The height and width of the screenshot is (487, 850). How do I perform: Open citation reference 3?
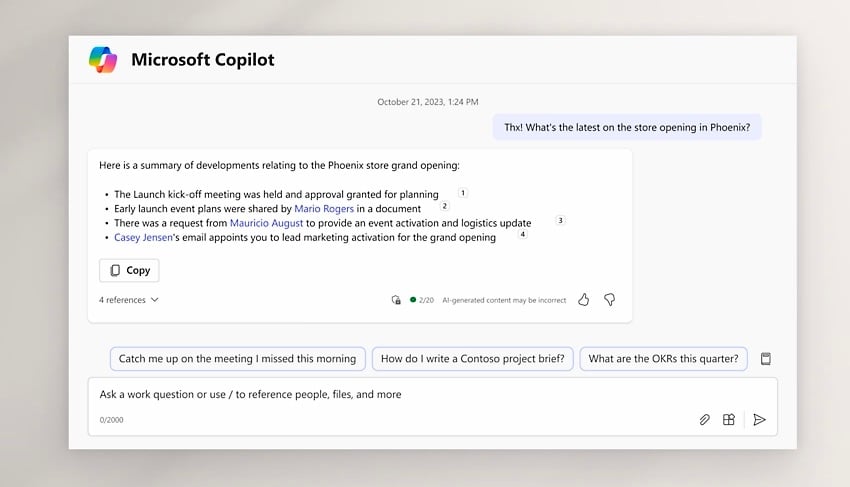[561, 220]
